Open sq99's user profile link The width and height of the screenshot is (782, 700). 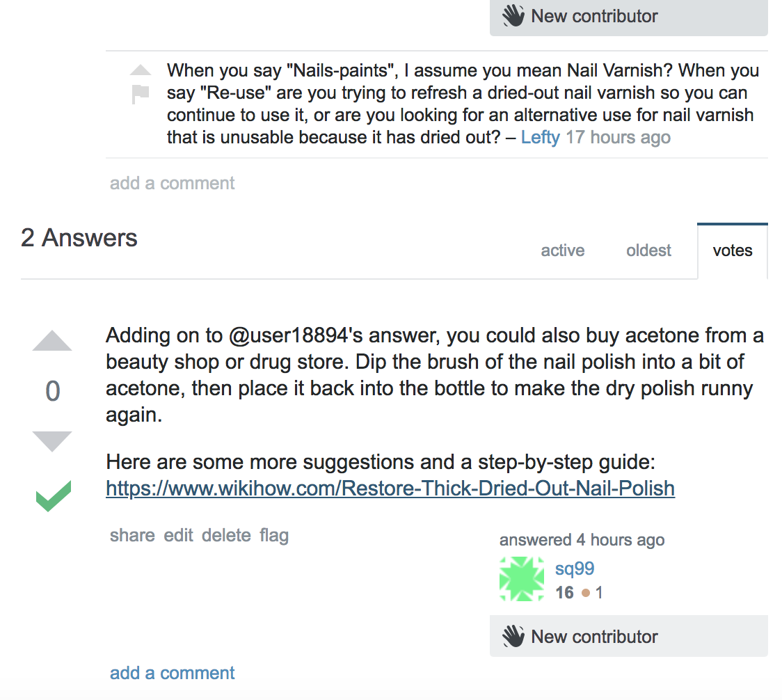(x=575, y=568)
